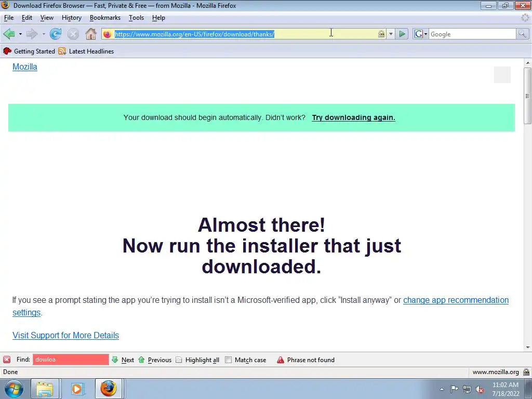Click the 'Done' status bar text
Viewport: 532px width, 399px height.
pyautogui.click(x=10, y=372)
